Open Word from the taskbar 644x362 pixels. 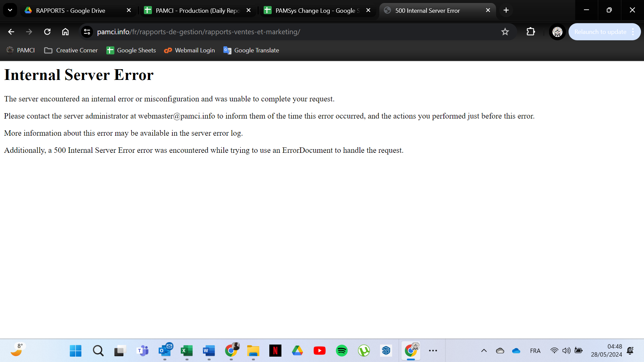tap(209, 351)
